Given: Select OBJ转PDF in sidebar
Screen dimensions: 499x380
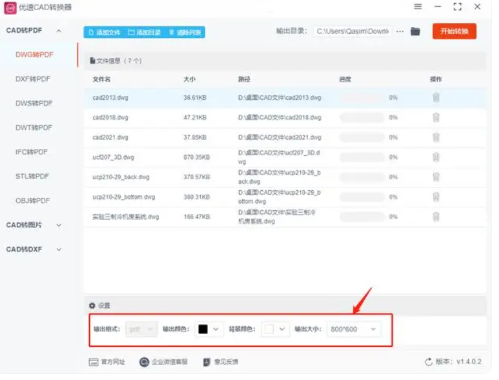Looking at the screenshot, I should click(33, 201).
